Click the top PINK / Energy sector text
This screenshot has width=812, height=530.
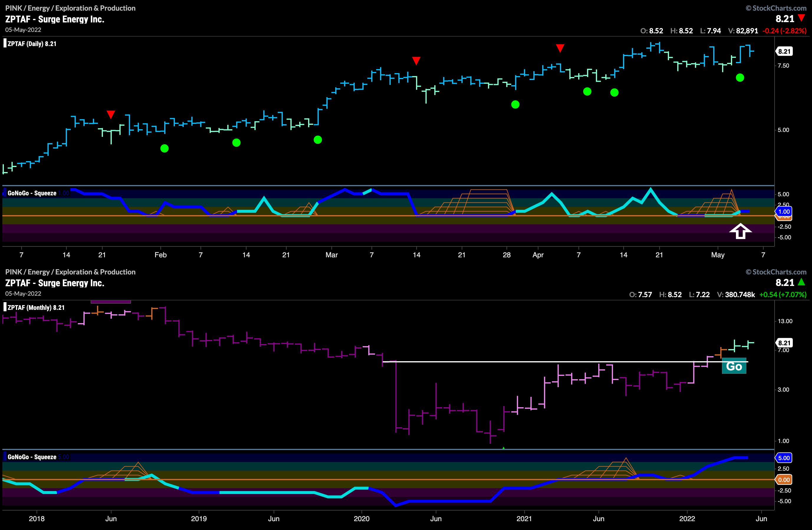70,8
